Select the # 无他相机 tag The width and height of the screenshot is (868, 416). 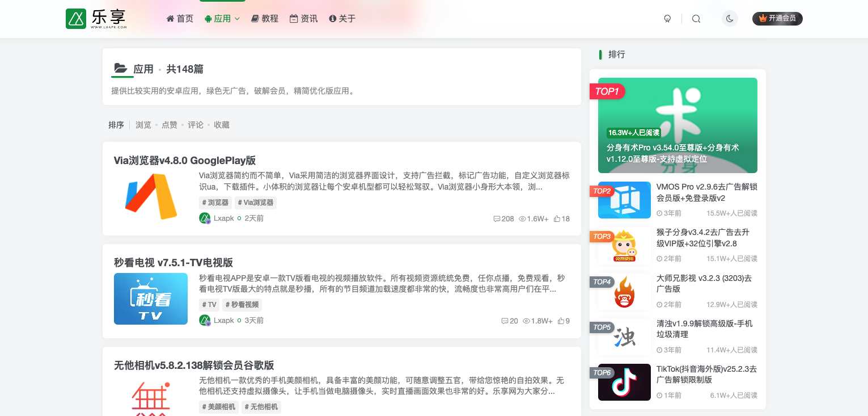(261, 407)
